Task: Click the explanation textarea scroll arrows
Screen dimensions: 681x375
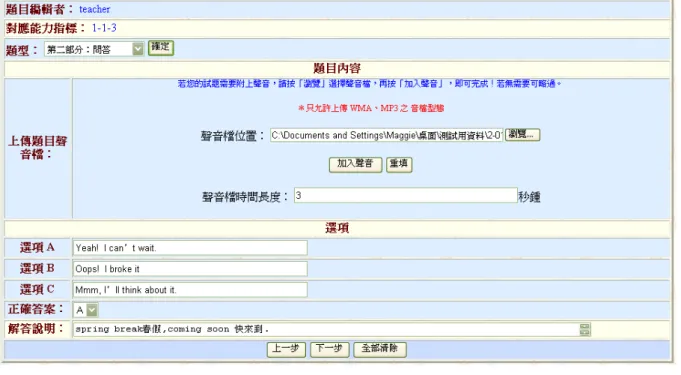Action: (585, 329)
